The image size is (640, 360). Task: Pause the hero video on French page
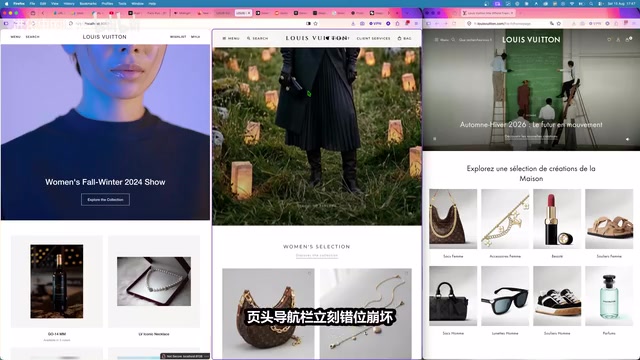(435, 139)
